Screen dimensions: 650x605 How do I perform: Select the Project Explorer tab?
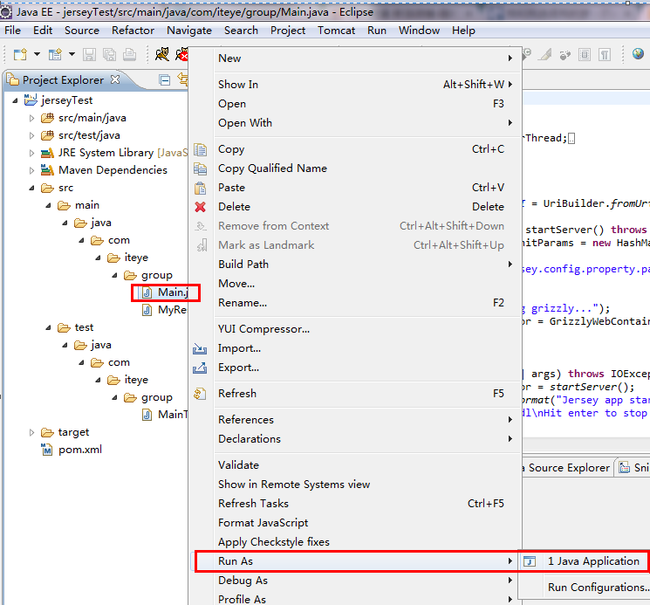coord(63,80)
